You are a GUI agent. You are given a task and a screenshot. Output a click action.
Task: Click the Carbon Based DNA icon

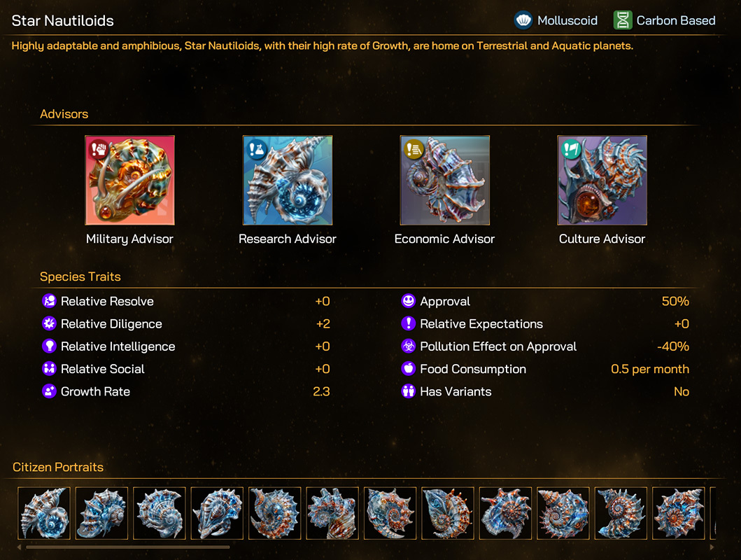pos(622,20)
